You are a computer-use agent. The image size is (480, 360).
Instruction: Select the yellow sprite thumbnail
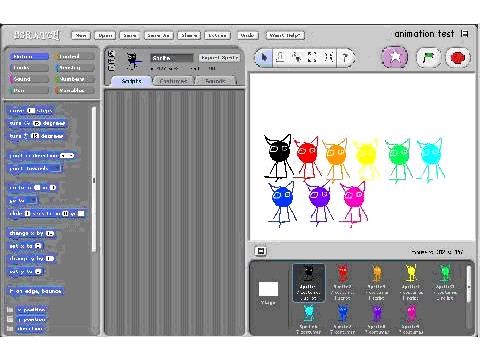pyautogui.click(x=411, y=283)
